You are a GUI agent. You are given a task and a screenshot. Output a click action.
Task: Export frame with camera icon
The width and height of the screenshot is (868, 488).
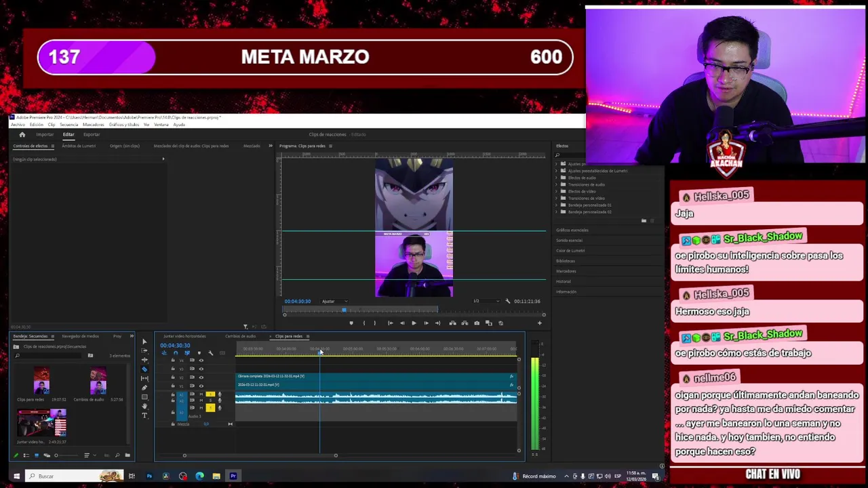coord(477,323)
